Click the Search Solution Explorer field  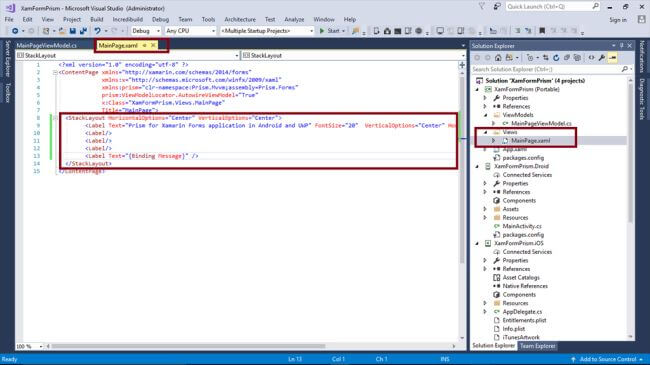(546, 69)
